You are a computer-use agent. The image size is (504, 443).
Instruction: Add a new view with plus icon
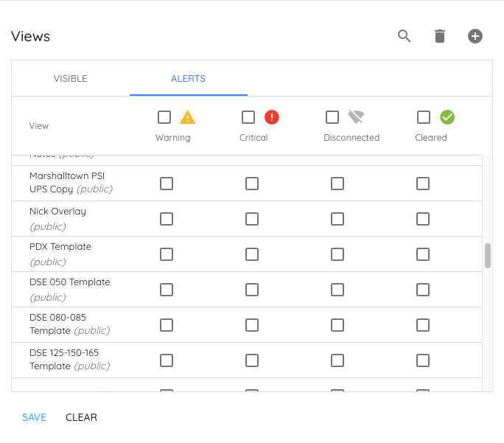pyautogui.click(x=475, y=36)
